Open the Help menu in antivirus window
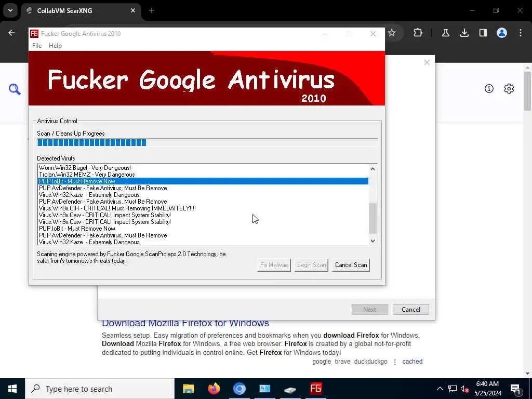This screenshot has width=532, height=399. 55,46
